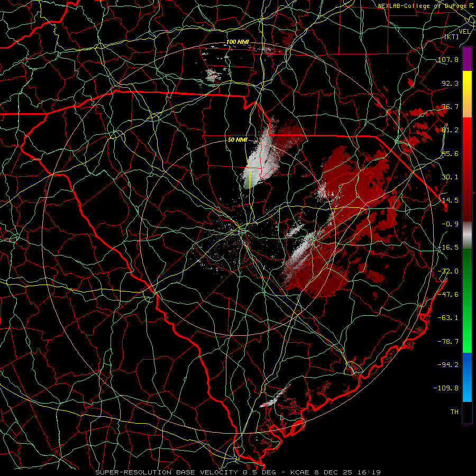This screenshot has height=476, width=476.
Task: Click the 76.7 velocity scale value
Action: 450,106
